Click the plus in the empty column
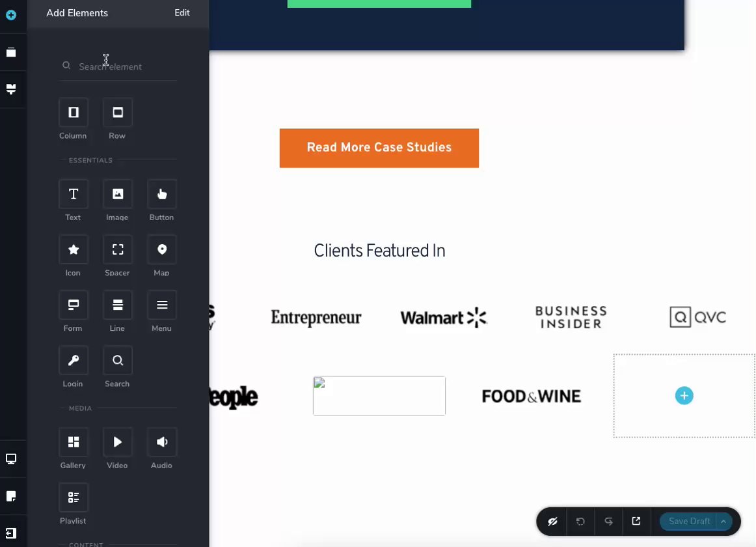This screenshot has width=756, height=547. pos(684,396)
